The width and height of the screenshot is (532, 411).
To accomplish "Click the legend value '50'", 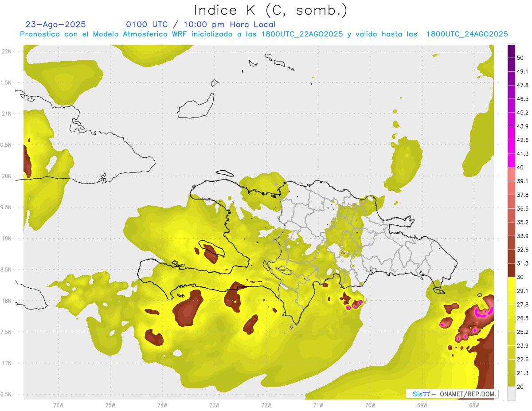I will click(521, 58).
